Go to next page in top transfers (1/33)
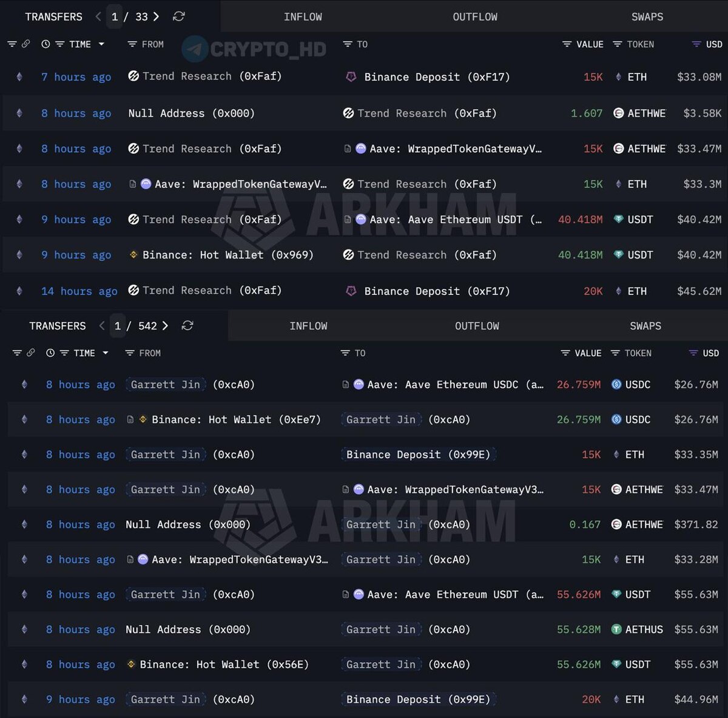728x718 pixels. coord(156,16)
